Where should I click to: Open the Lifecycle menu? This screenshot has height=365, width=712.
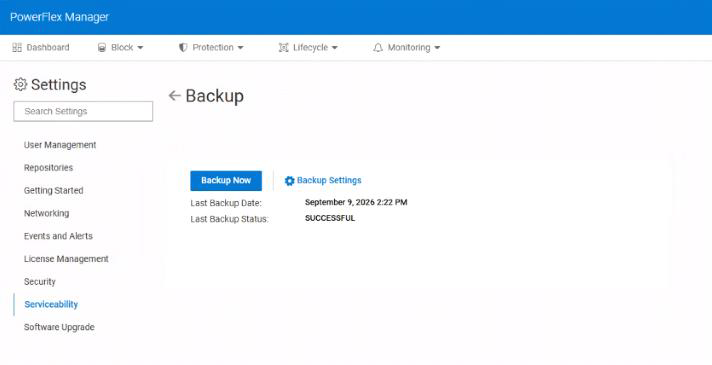[308, 48]
